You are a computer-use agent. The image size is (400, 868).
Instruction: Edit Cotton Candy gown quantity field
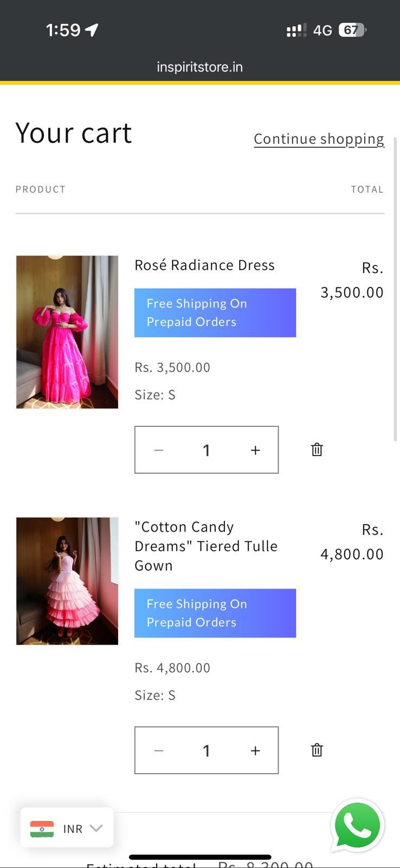207,751
